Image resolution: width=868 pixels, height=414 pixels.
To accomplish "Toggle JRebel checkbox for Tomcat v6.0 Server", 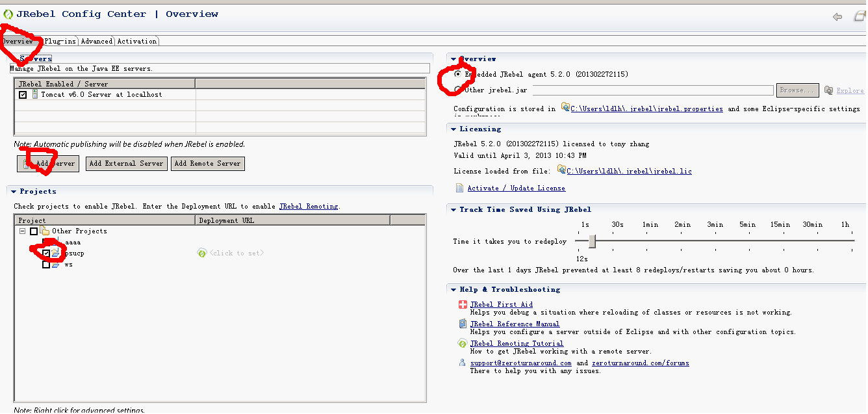I will point(23,94).
